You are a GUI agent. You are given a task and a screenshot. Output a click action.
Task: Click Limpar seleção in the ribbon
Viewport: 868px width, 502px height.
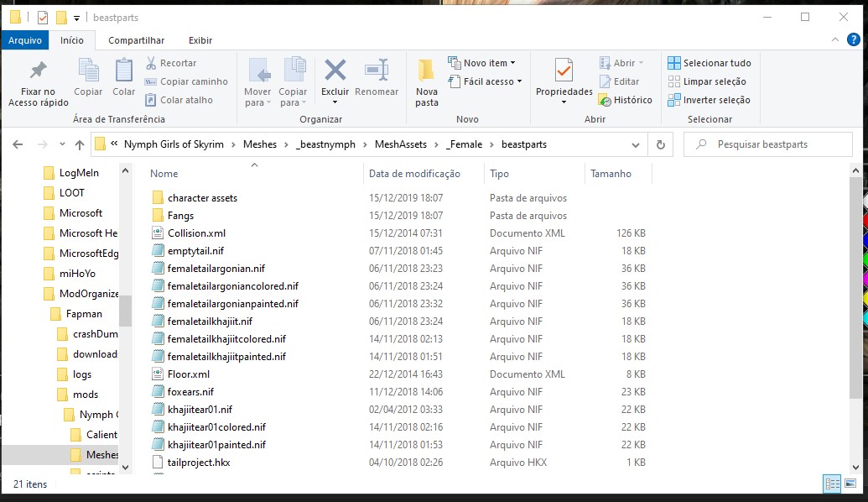pos(707,81)
